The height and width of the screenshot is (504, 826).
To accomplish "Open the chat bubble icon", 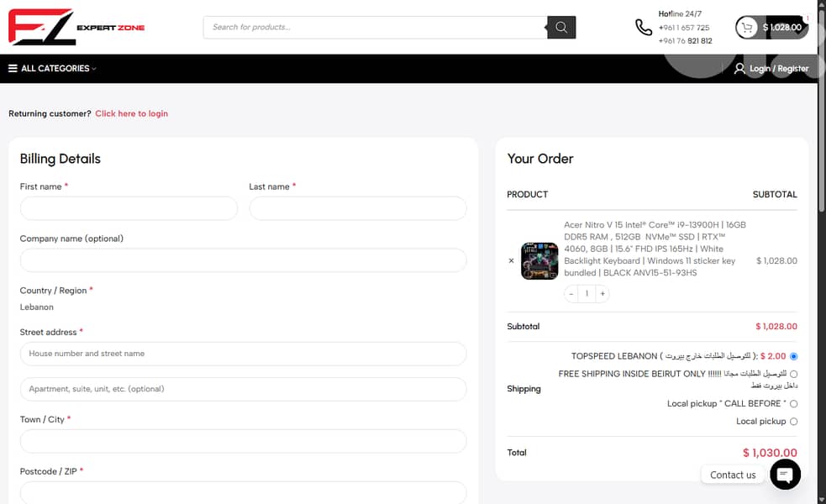I will (x=785, y=475).
